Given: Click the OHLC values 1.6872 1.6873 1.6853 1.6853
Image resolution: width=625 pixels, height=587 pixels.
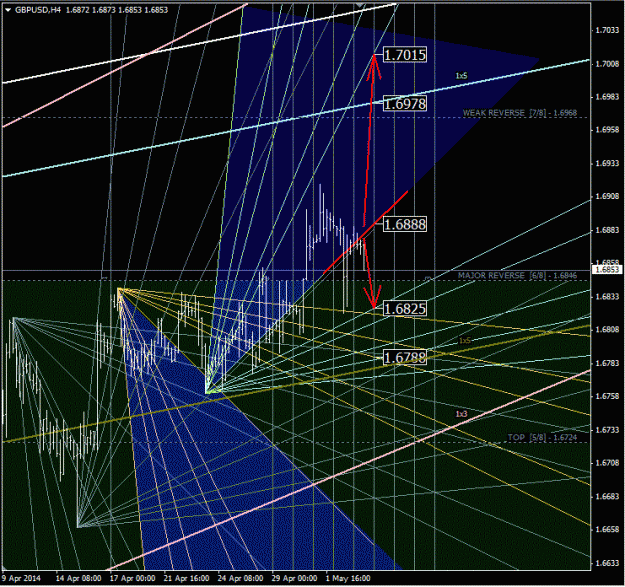Looking at the screenshot, I should [x=117, y=10].
